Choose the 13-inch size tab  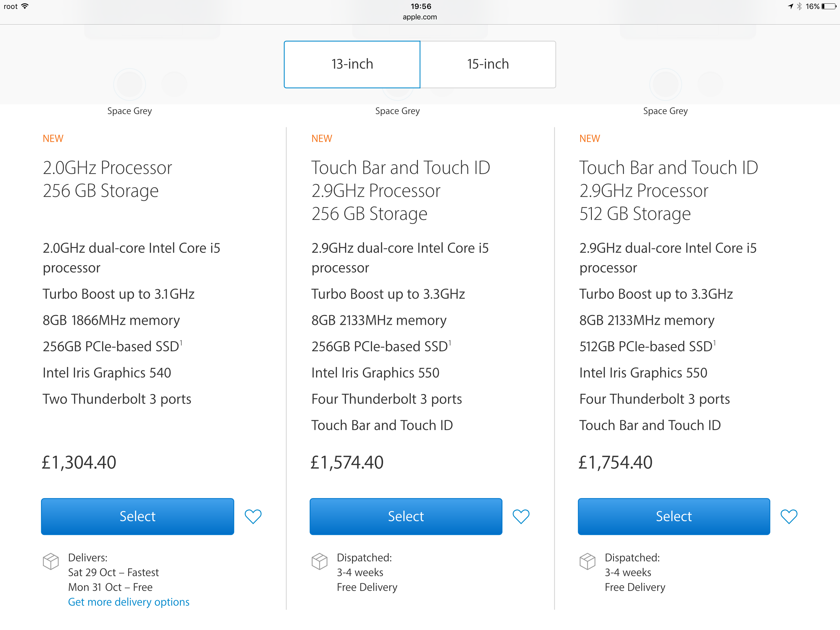coord(352,64)
